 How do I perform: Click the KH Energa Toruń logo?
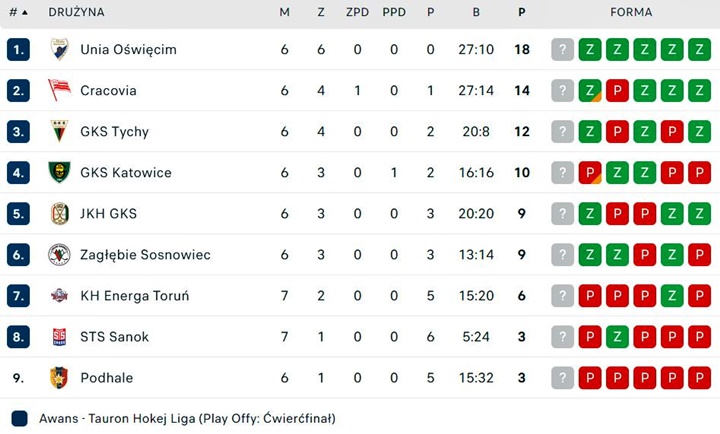[x=60, y=296]
